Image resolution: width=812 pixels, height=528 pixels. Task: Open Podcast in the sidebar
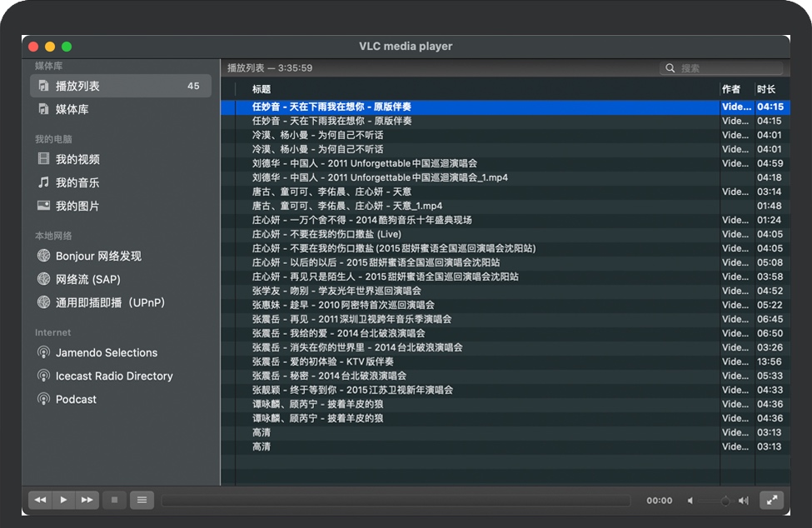(x=76, y=399)
